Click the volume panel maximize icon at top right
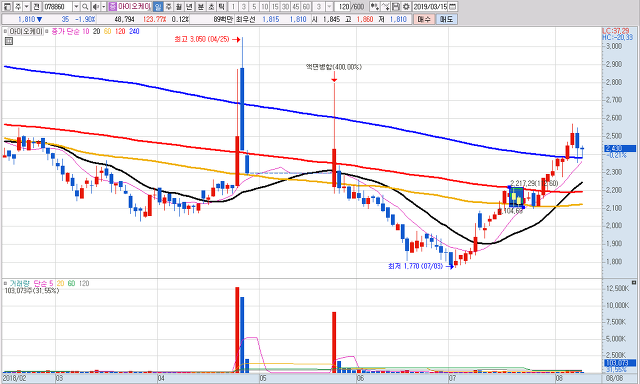640x384 pixels. tap(634, 282)
